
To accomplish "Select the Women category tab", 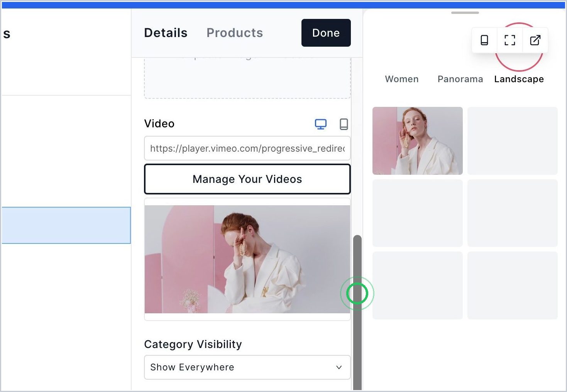I will [x=402, y=79].
